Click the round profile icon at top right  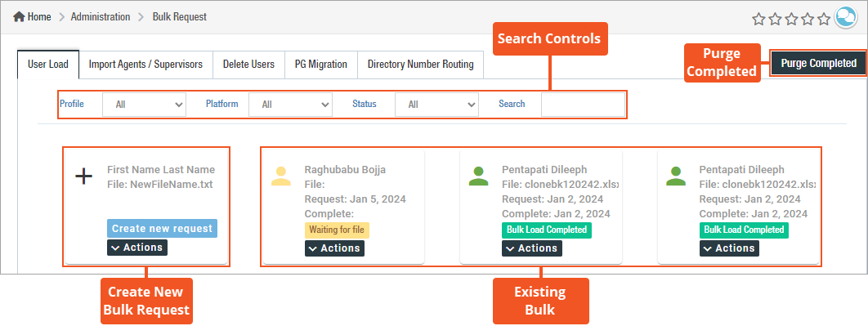click(845, 18)
